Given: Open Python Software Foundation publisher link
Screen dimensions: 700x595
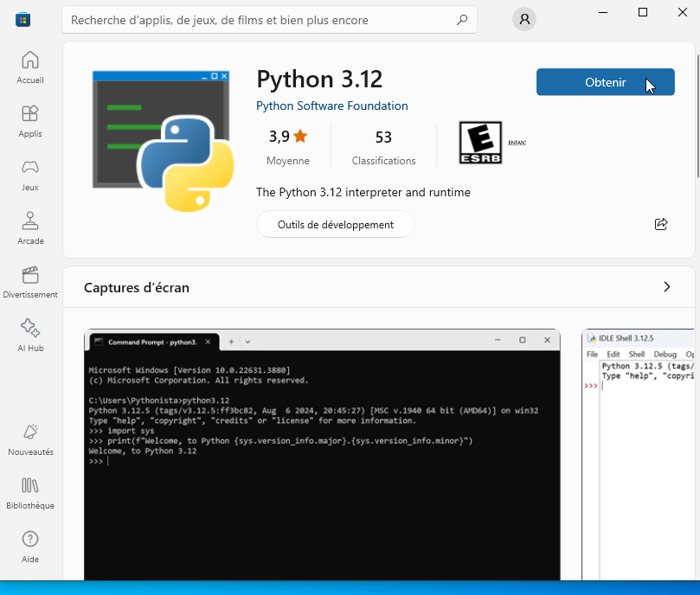Looking at the screenshot, I should click(x=331, y=106).
